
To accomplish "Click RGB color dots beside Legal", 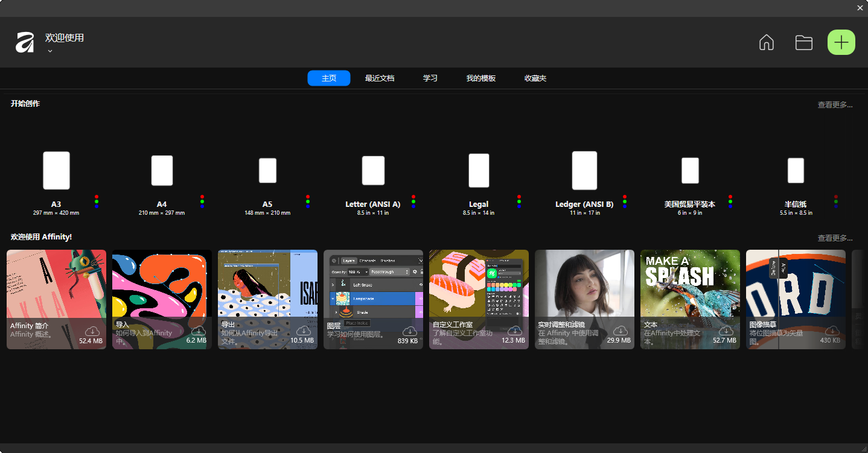I will (519, 201).
